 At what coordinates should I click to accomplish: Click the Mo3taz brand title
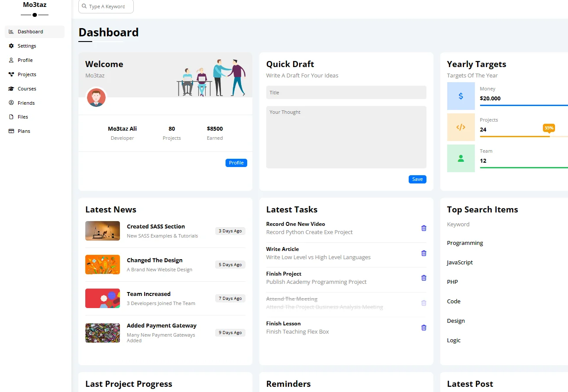tap(35, 5)
